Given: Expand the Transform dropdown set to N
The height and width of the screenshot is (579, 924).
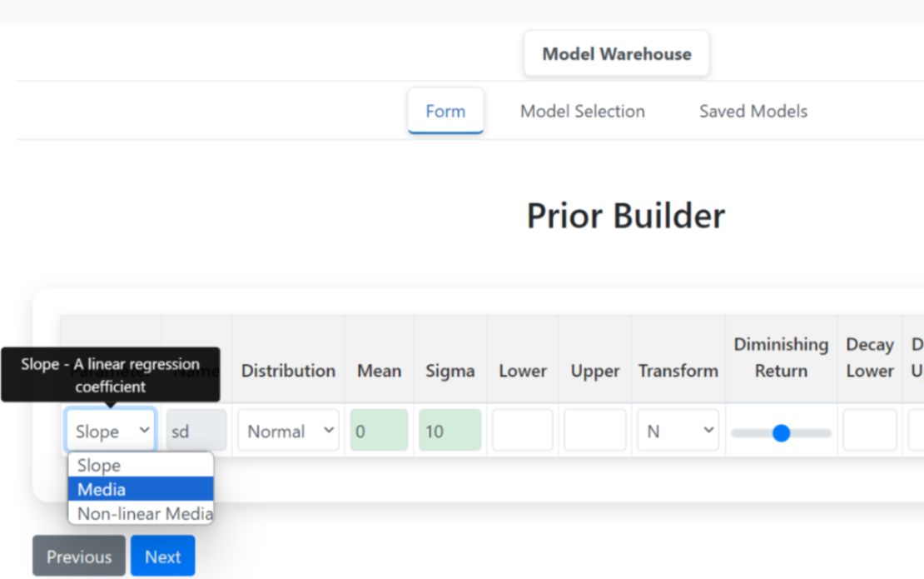Looking at the screenshot, I should coord(678,431).
